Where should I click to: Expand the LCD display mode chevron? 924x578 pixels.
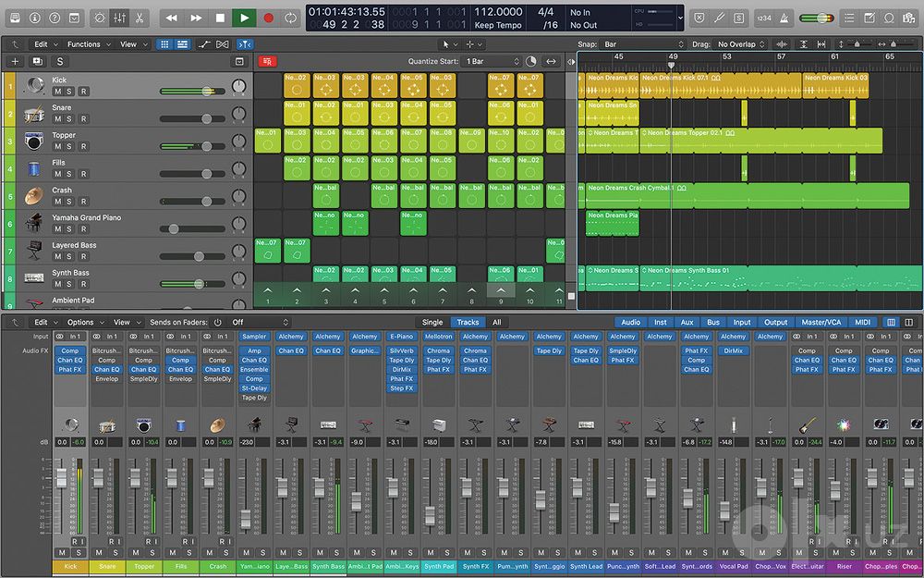click(681, 18)
